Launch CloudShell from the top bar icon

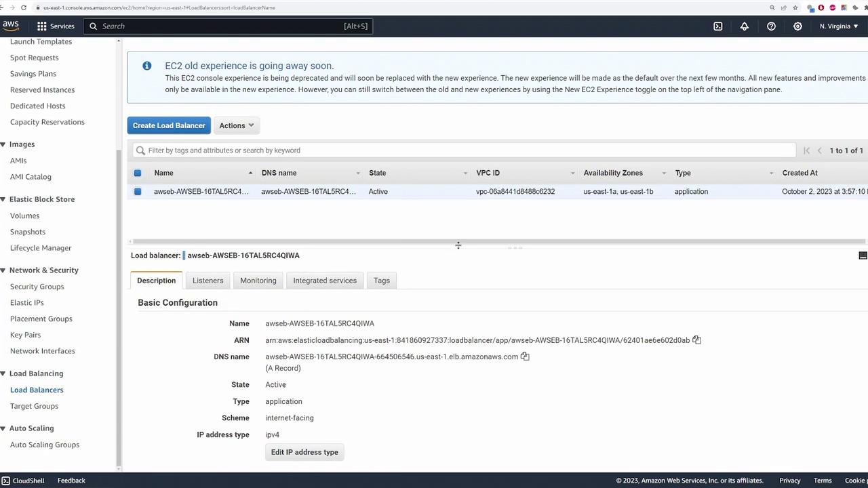(718, 26)
